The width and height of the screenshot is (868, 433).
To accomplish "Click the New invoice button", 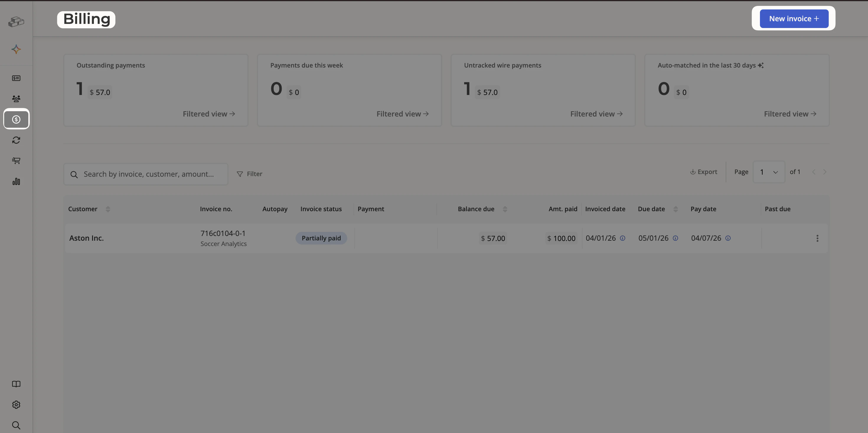I will 793,19.
